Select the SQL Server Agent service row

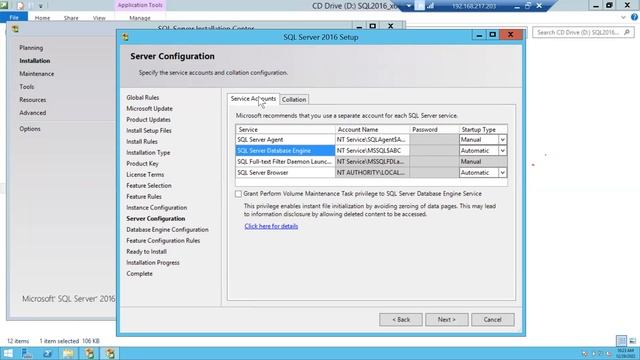[285, 140]
